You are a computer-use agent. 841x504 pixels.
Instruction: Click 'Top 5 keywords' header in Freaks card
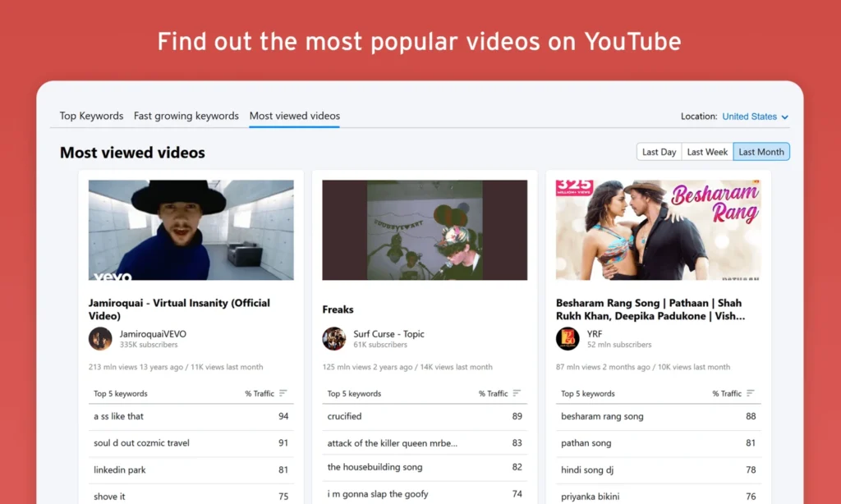[x=355, y=393]
